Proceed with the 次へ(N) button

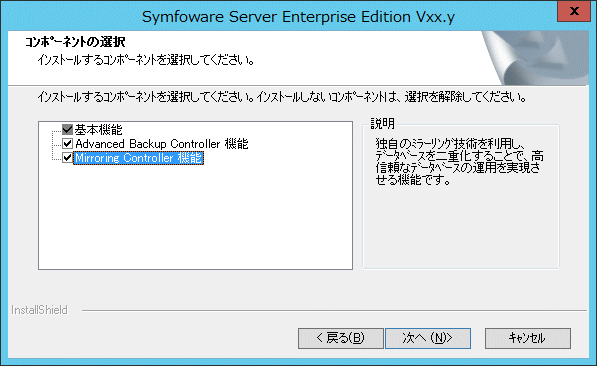(428, 338)
